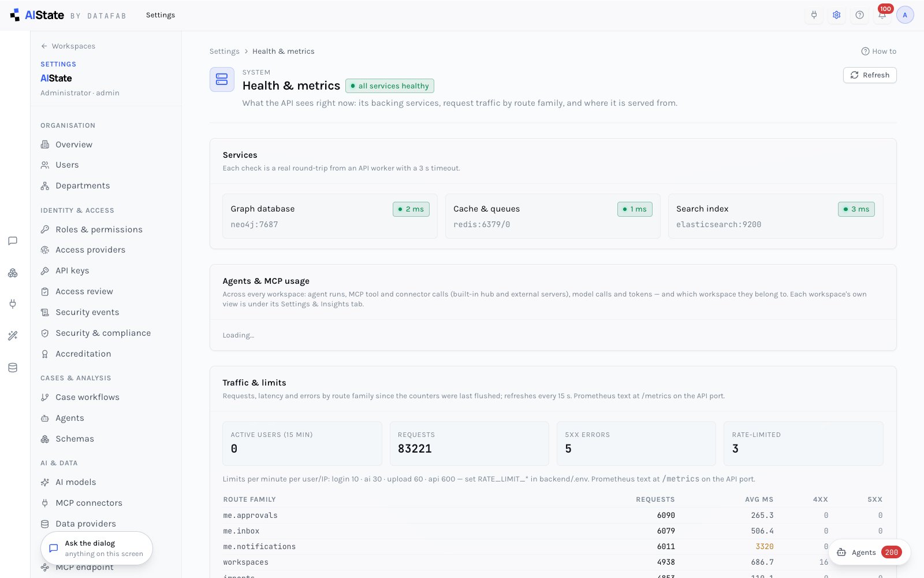Open Ask the dialog assistant
The image size is (924, 578).
(96, 549)
